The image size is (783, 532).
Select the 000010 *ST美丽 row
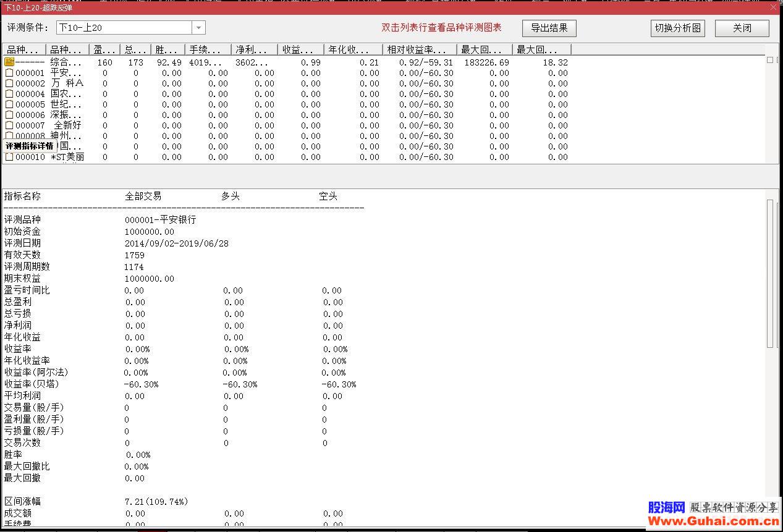286,157
